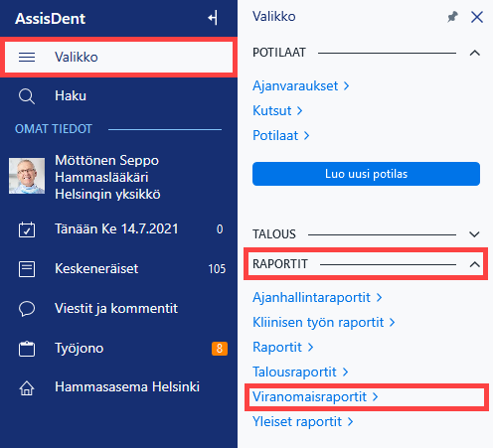The image size is (493, 448).
Task: Open today's calendar icon Tänään Ke 14.7.2021
Action: click(27, 229)
